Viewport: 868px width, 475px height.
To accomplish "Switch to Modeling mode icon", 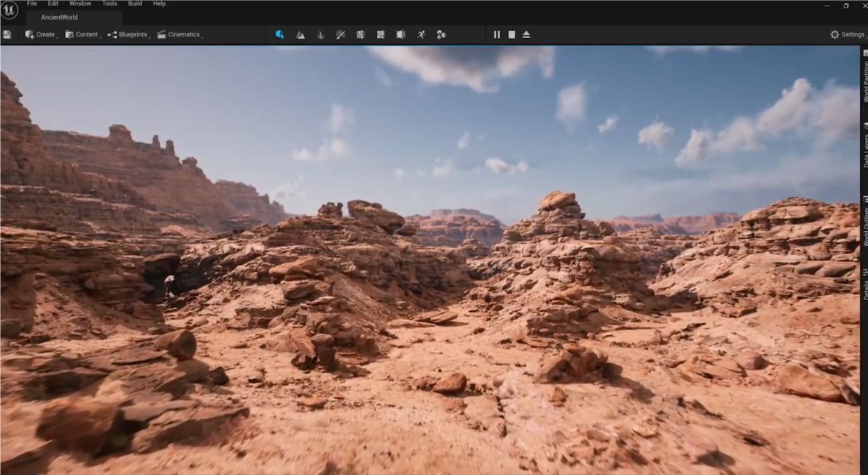I will click(x=360, y=34).
